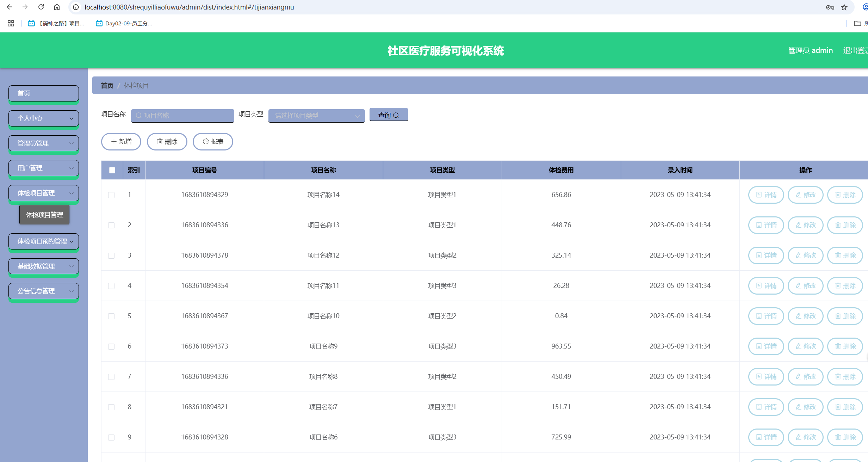View 详情 for 项目名称12

[766, 255]
